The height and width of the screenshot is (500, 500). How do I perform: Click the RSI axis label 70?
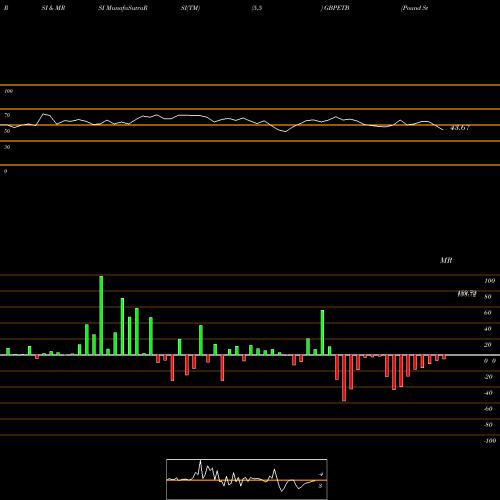point(7,115)
